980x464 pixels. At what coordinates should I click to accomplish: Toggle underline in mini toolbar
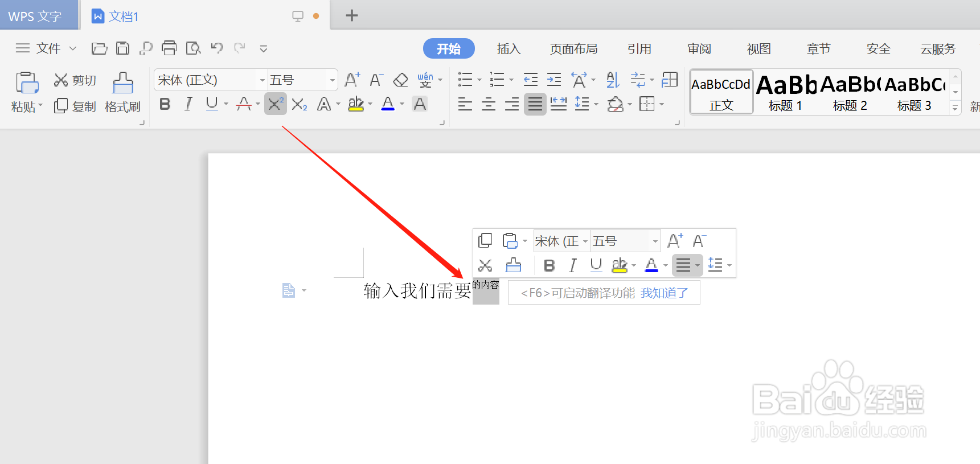(x=596, y=265)
